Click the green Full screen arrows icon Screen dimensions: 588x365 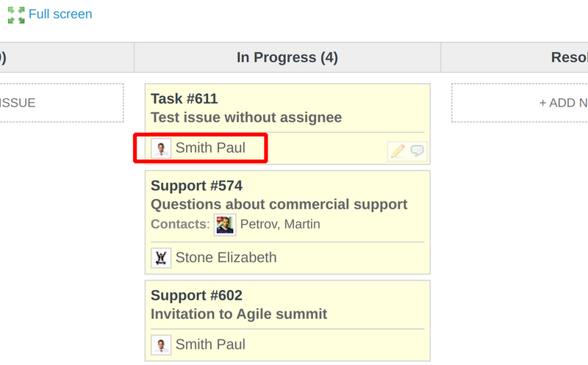16,15
